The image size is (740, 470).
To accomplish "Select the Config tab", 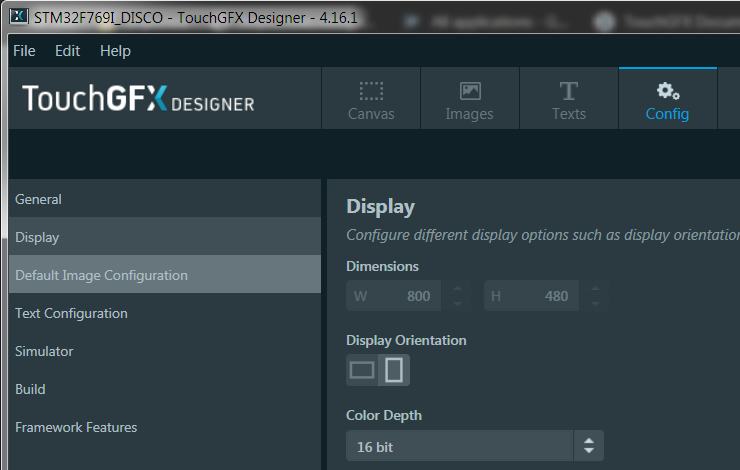I will coord(667,98).
